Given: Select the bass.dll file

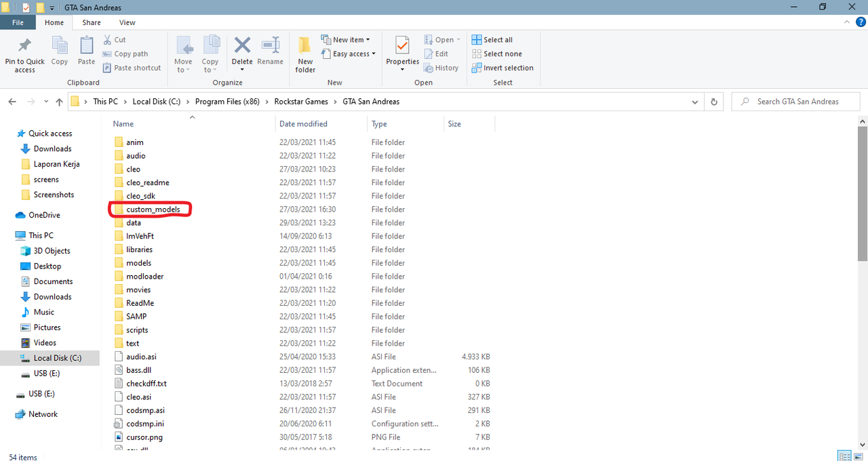Looking at the screenshot, I should click(138, 370).
